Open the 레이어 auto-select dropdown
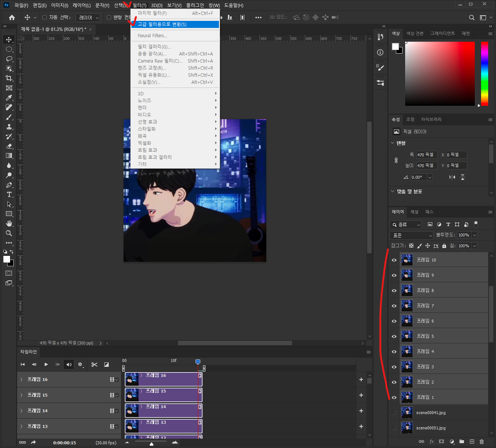496x448 pixels. pyautogui.click(x=88, y=18)
